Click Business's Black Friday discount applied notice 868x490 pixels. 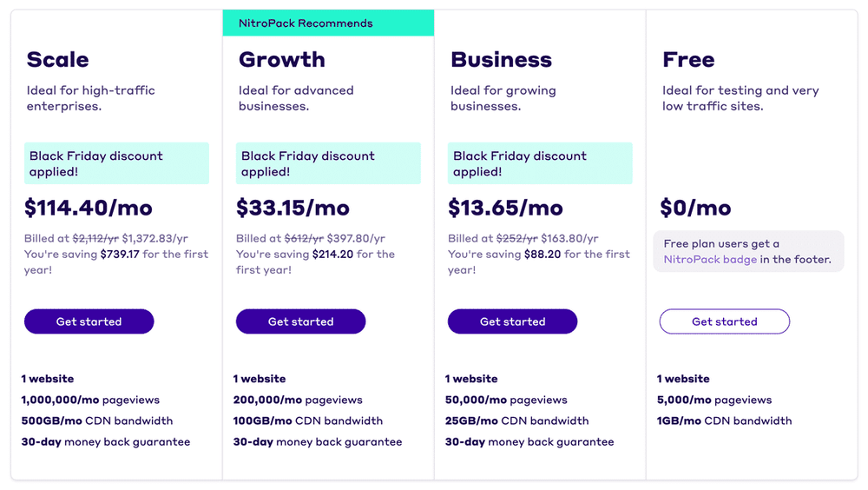[540, 163]
